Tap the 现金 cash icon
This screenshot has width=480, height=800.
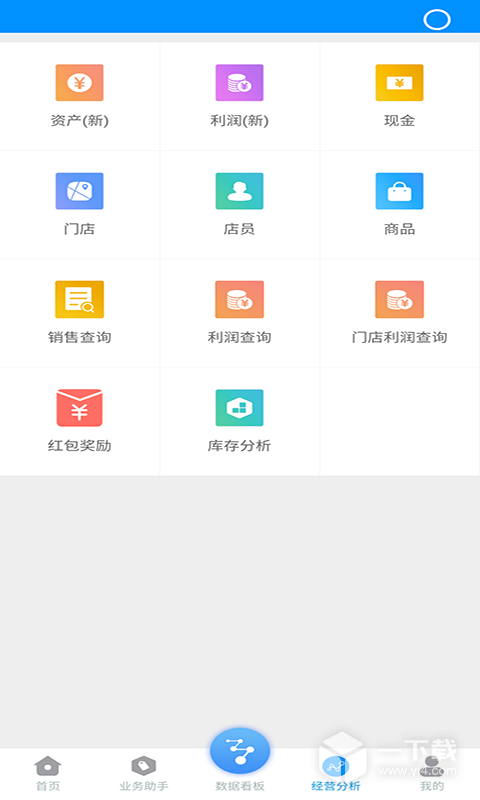pos(399,83)
